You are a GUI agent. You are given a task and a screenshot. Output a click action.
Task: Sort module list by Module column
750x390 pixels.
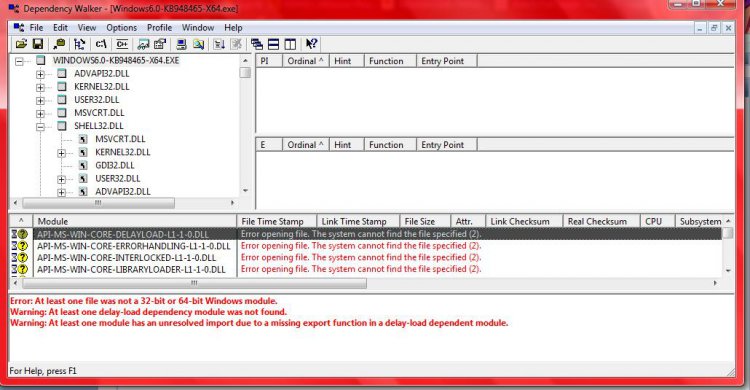point(134,221)
